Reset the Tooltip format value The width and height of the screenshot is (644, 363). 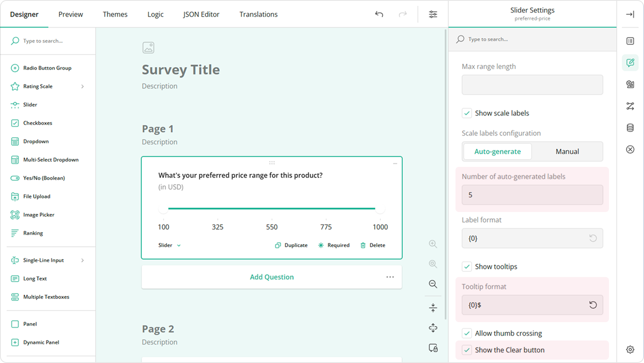593,305
